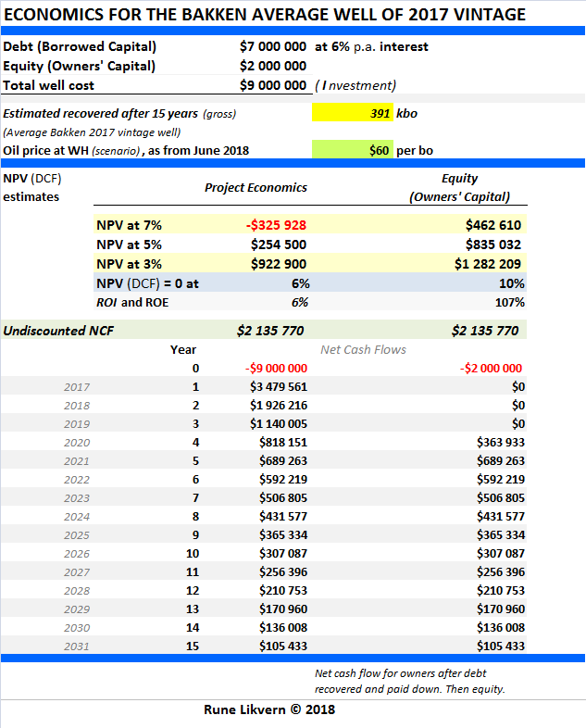Select the Rune Likvern © 2018 credit
Viewport: 586px width, 728px height.
[x=269, y=709]
